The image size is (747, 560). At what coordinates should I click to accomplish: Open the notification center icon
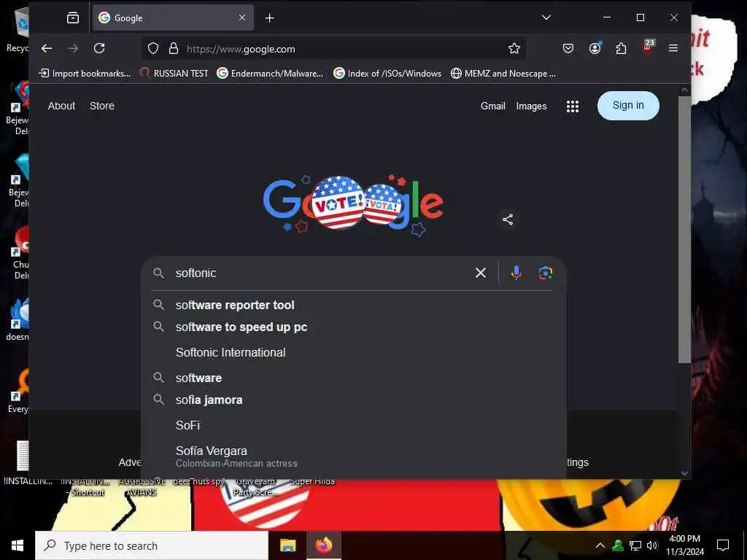(x=723, y=545)
